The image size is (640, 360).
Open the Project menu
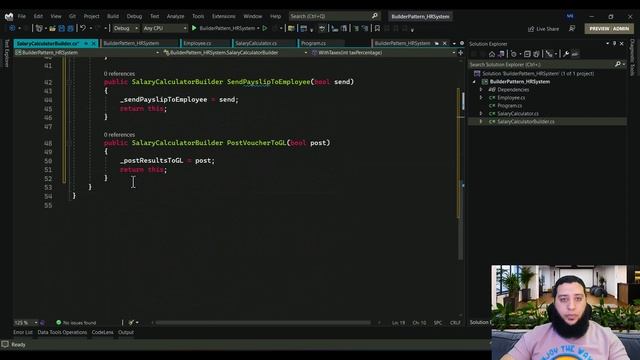(x=91, y=16)
